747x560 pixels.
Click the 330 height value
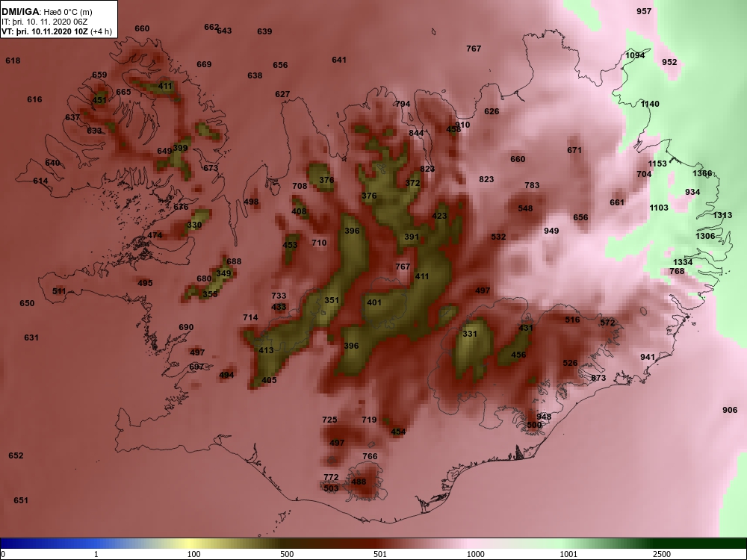[x=194, y=225]
